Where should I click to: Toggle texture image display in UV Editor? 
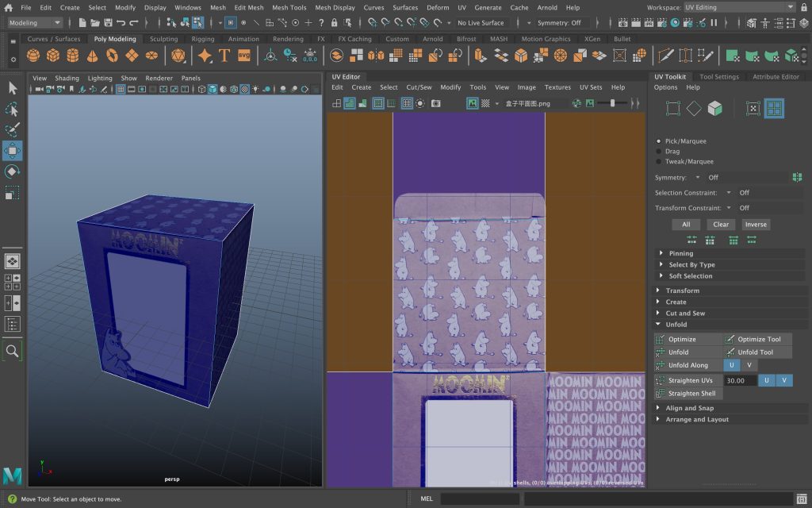[x=473, y=104]
